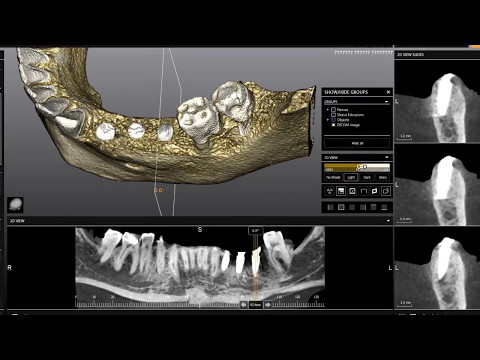Toggle the Nerves group checkbox
Image resolution: width=480 pixels, height=360 pixels.
coord(333,110)
